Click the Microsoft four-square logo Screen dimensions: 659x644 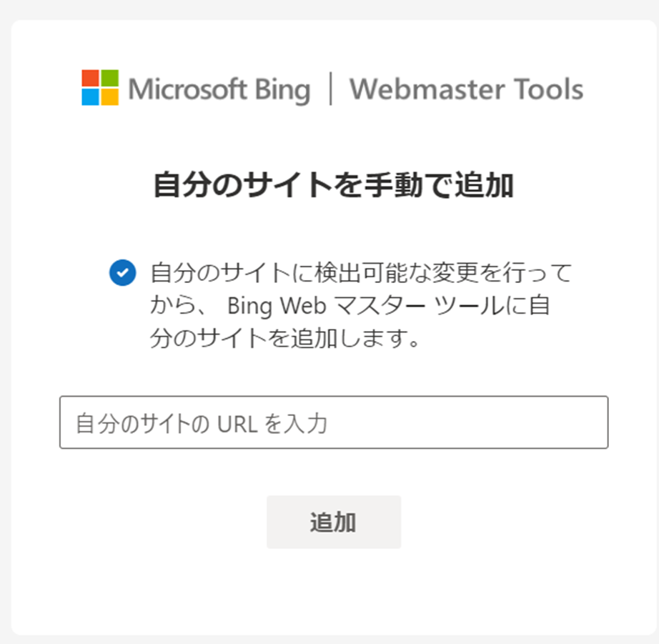(100, 87)
